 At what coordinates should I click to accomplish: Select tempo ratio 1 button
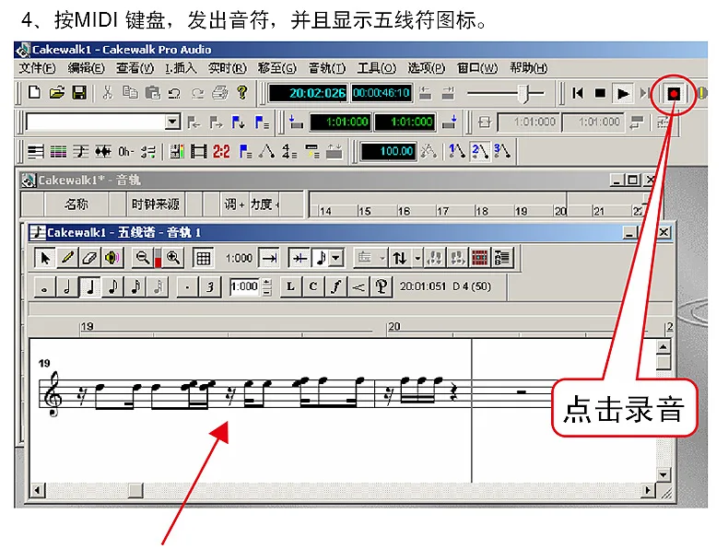pos(456,151)
